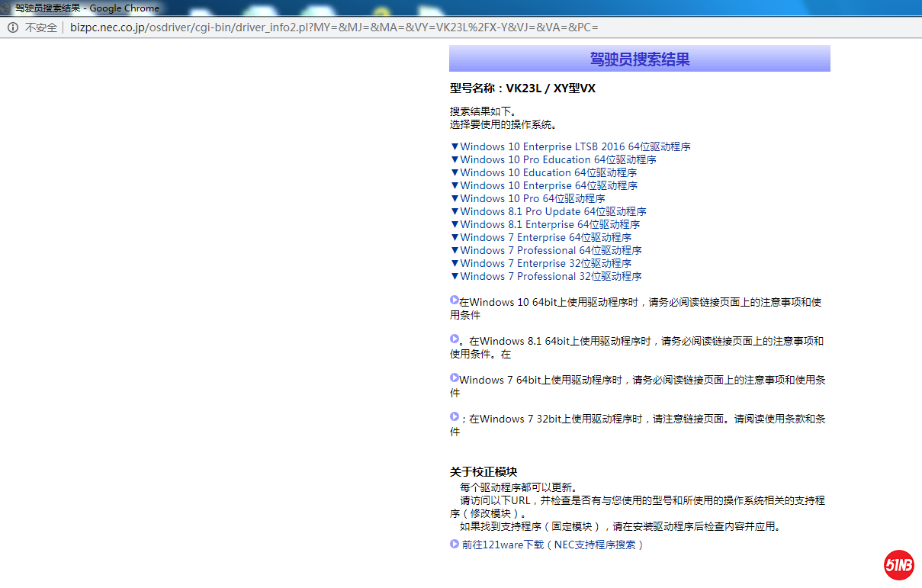The height and width of the screenshot is (588, 922).
Task: Open site info via the 不安全 icon
Action: (x=13, y=27)
